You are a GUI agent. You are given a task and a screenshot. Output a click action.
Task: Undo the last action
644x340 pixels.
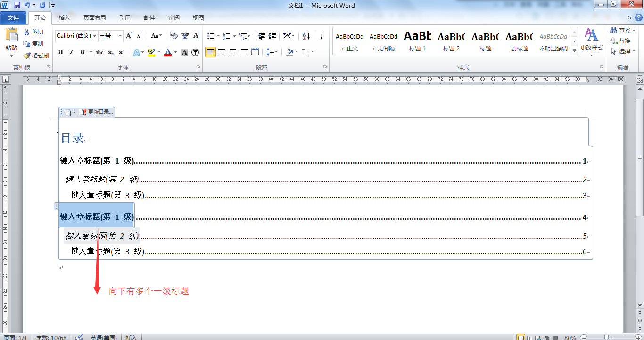27,5
